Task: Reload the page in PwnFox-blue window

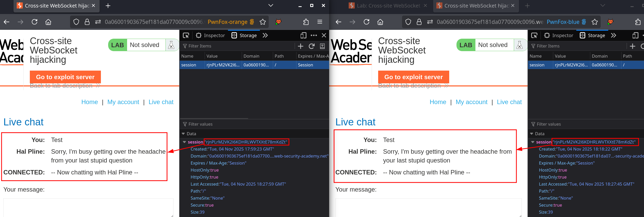Action: coord(366,22)
